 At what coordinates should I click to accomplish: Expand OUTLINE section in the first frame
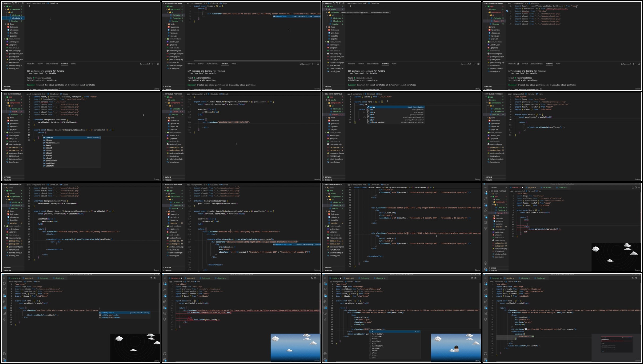(x=3, y=86)
